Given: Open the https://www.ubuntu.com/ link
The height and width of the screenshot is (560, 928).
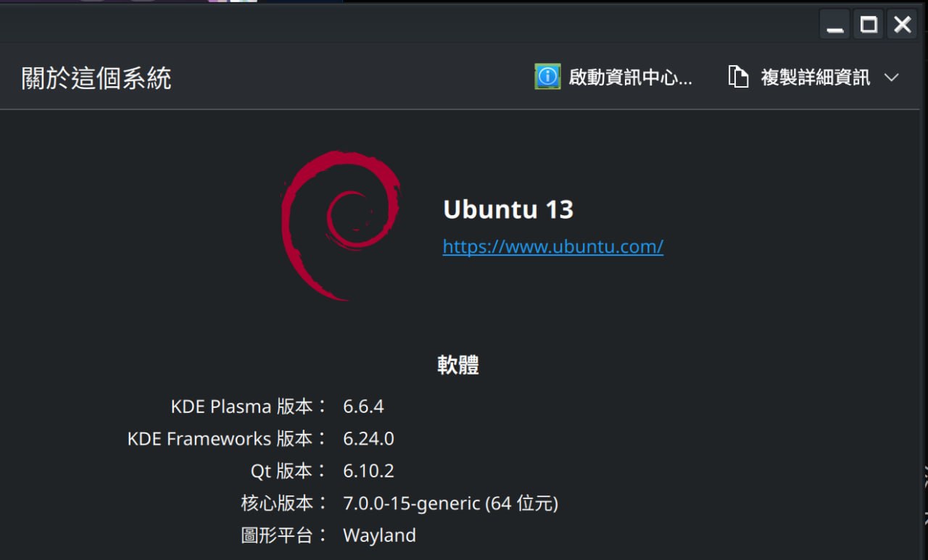Looking at the screenshot, I should point(553,246).
